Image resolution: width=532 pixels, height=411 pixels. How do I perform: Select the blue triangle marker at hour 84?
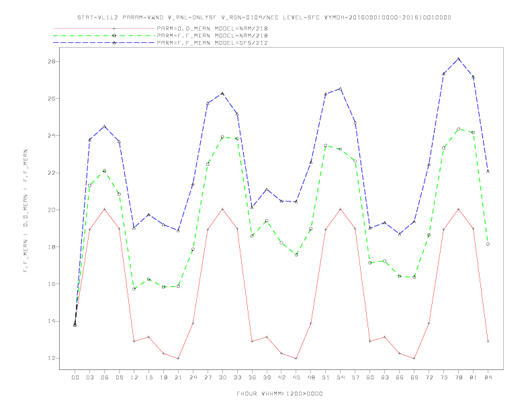point(488,171)
